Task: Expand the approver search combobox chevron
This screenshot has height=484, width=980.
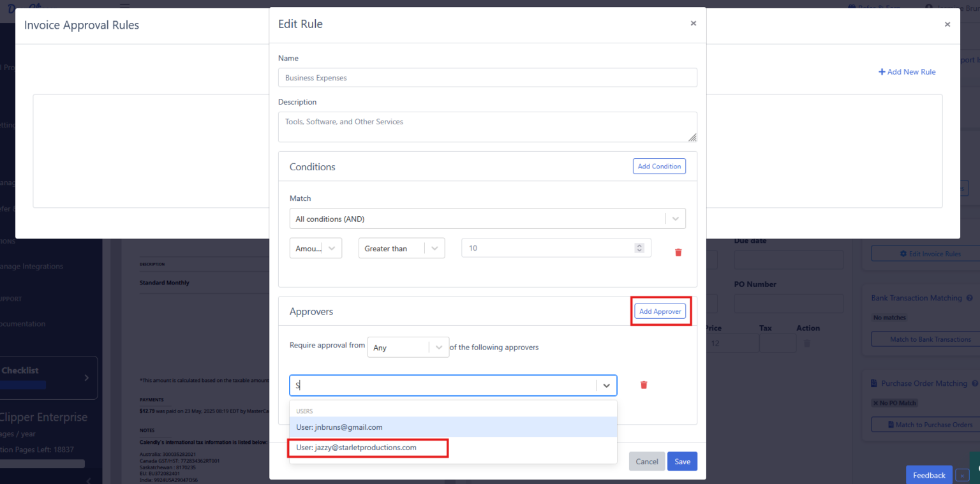Action: click(x=605, y=385)
